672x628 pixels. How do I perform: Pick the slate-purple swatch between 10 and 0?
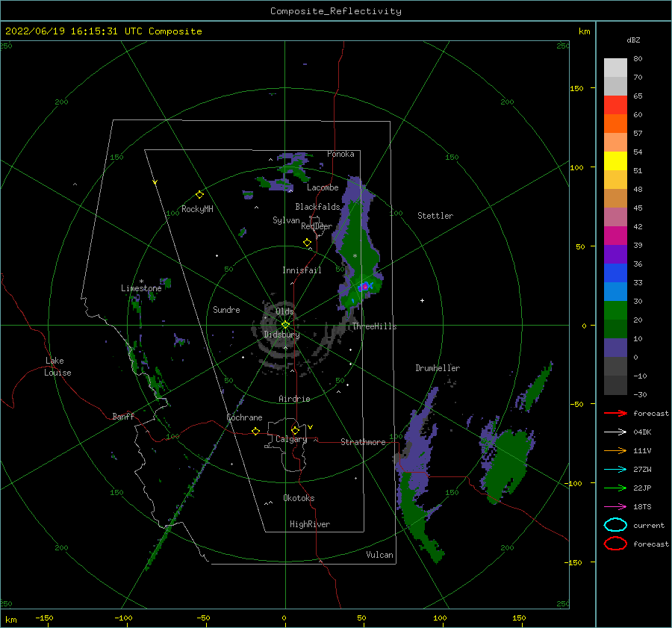pyautogui.click(x=615, y=348)
